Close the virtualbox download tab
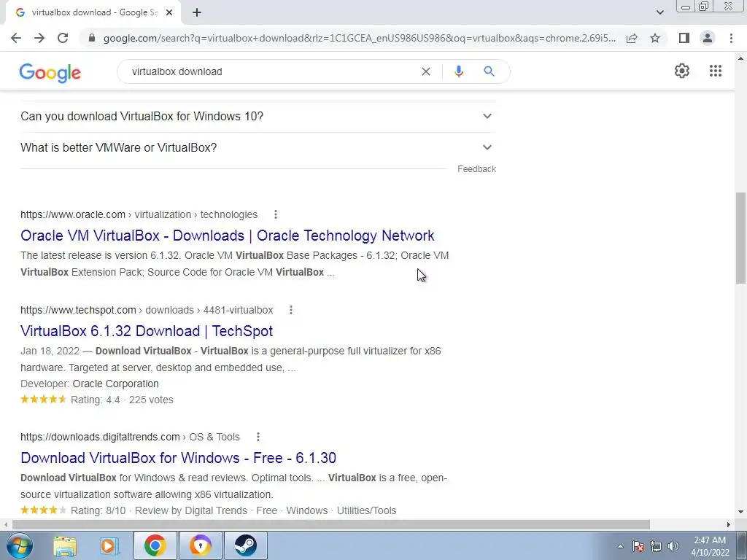This screenshot has height=560, width=747. pos(169,12)
